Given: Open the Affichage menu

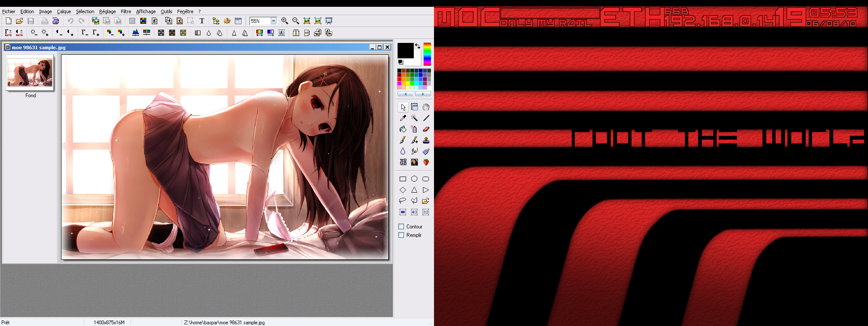Looking at the screenshot, I should 146,11.
